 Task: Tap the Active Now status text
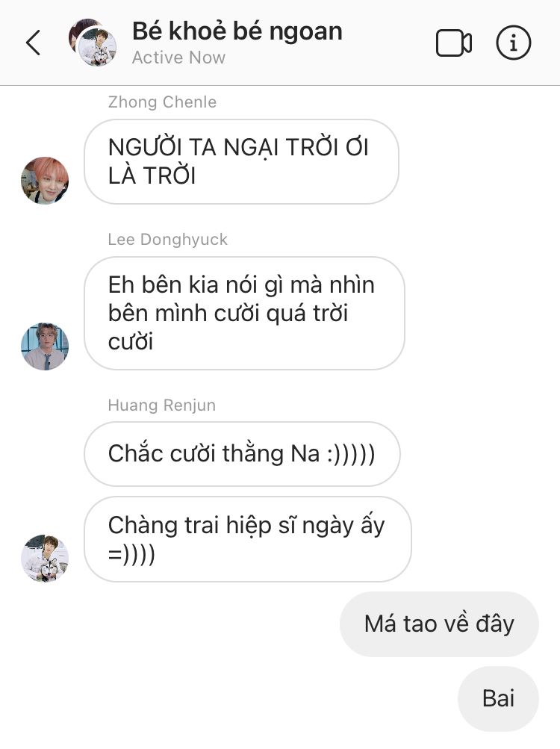(178, 58)
